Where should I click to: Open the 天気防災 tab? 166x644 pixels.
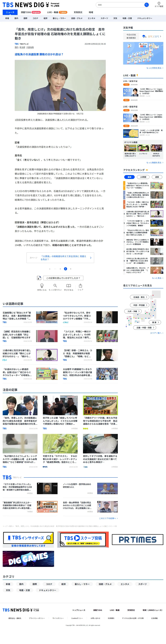(x=78, y=12)
